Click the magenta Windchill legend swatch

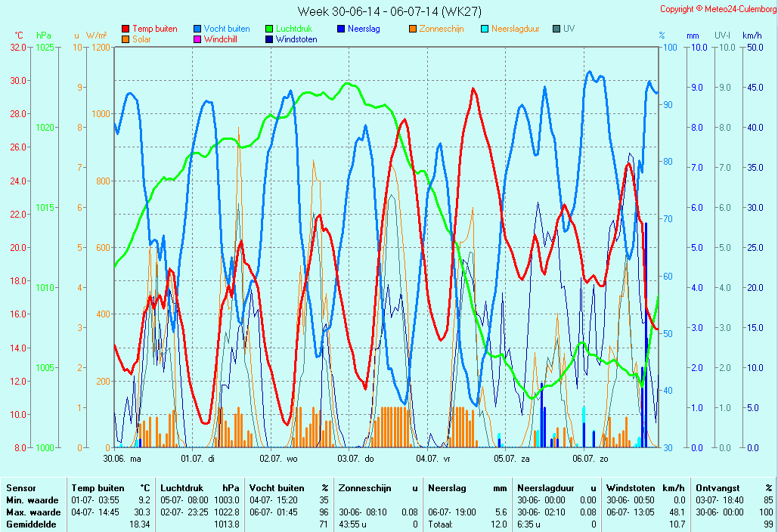[x=197, y=39]
